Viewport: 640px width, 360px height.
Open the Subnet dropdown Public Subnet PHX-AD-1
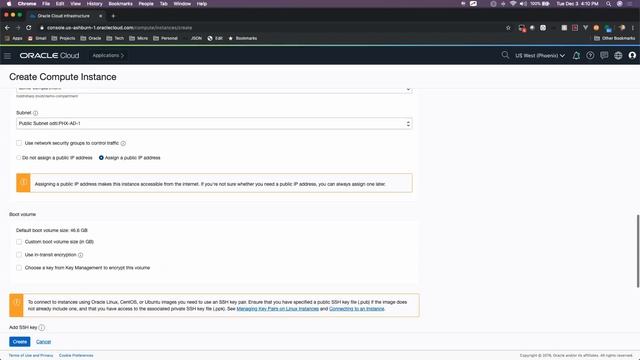coord(214,124)
